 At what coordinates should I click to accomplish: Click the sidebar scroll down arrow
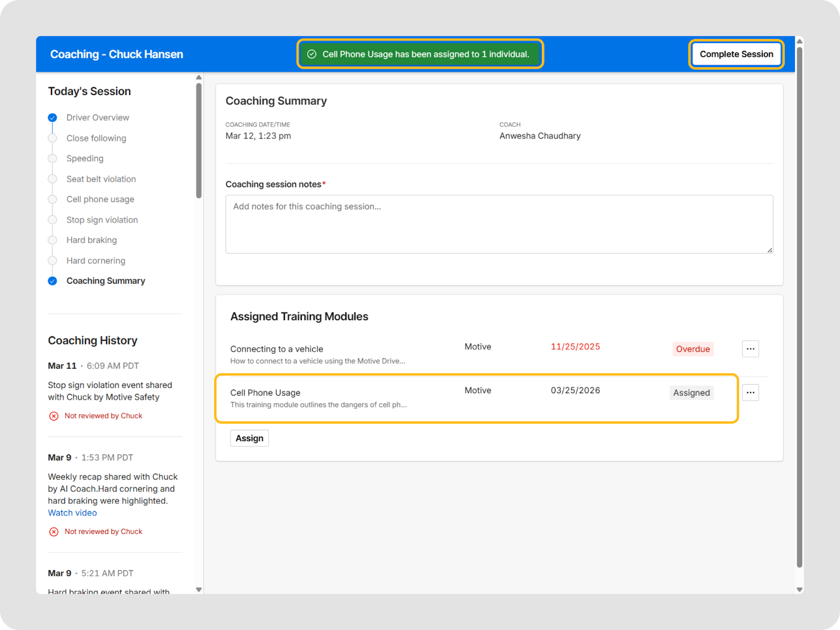click(x=198, y=590)
